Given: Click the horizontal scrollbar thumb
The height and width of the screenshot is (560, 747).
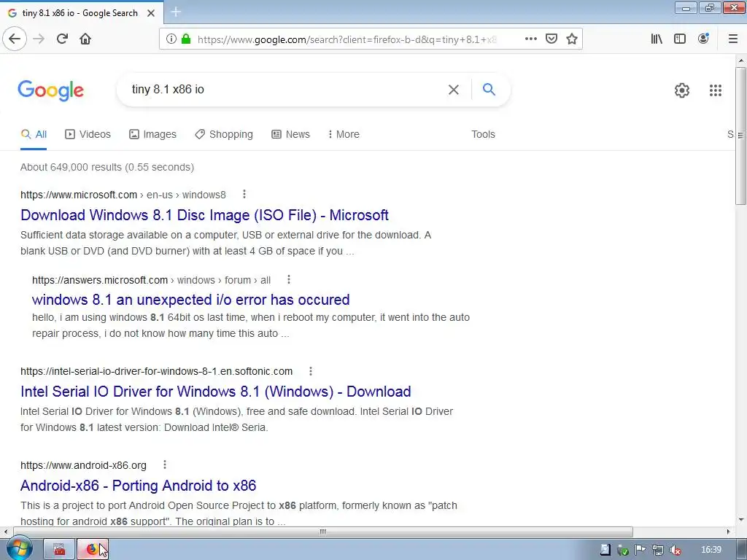Looking at the screenshot, I should [x=323, y=532].
